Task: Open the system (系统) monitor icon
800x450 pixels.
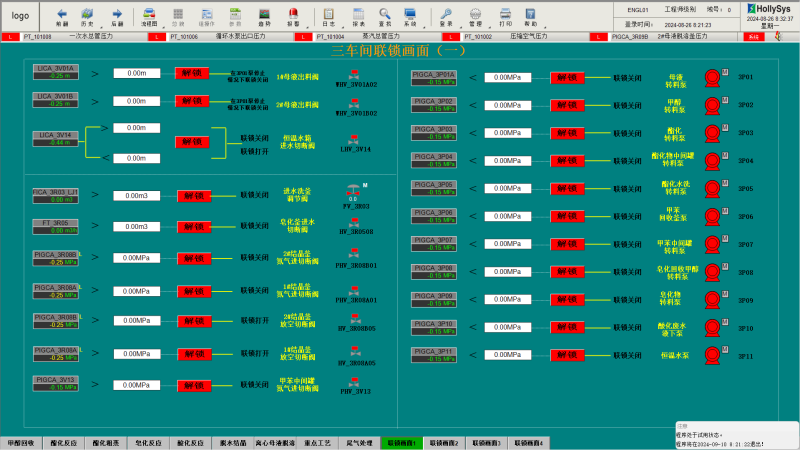Action: [410, 14]
